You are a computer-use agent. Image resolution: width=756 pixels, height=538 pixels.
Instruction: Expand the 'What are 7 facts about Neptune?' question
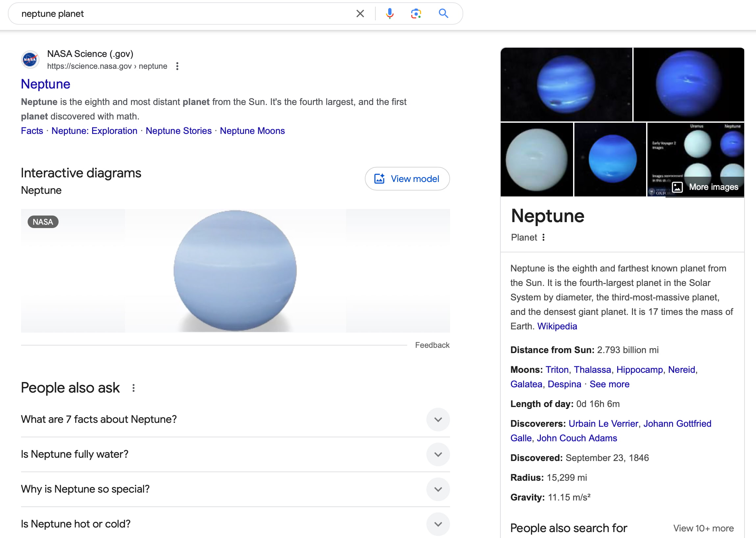coord(438,419)
